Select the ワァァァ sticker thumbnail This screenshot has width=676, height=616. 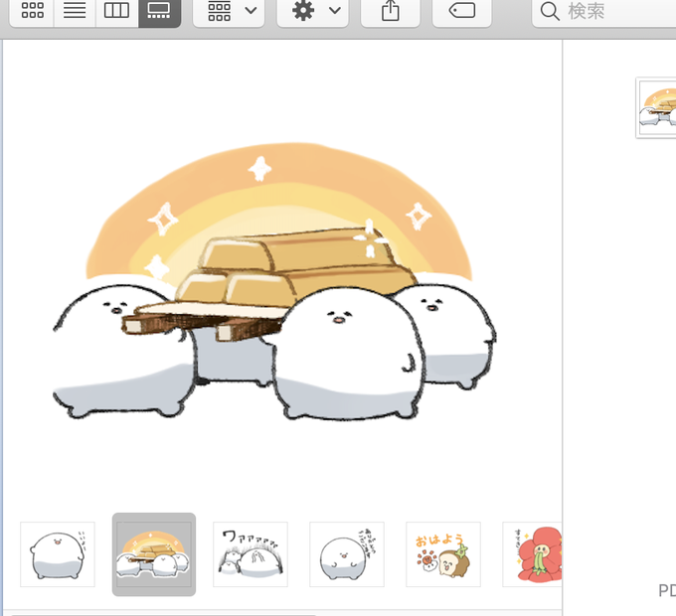click(x=251, y=554)
